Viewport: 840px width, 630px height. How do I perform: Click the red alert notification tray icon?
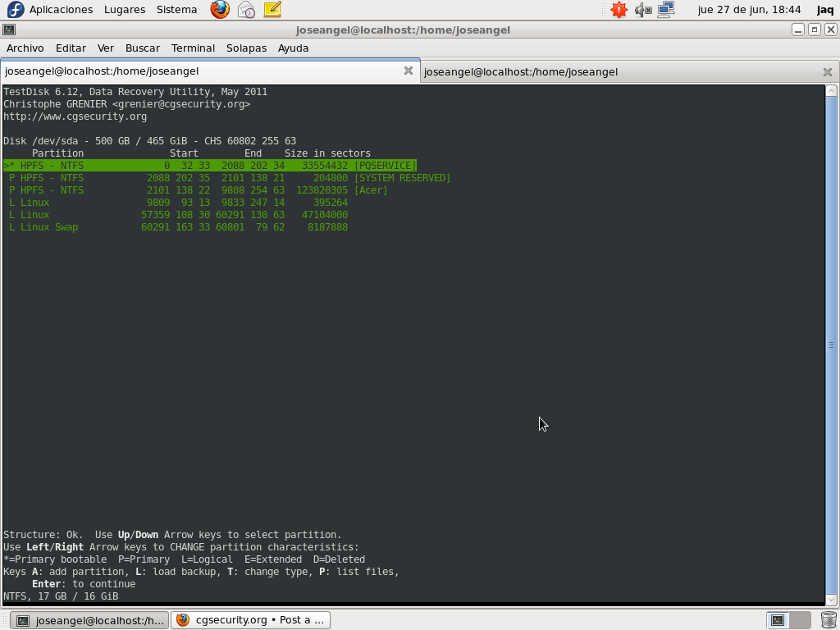(619, 10)
